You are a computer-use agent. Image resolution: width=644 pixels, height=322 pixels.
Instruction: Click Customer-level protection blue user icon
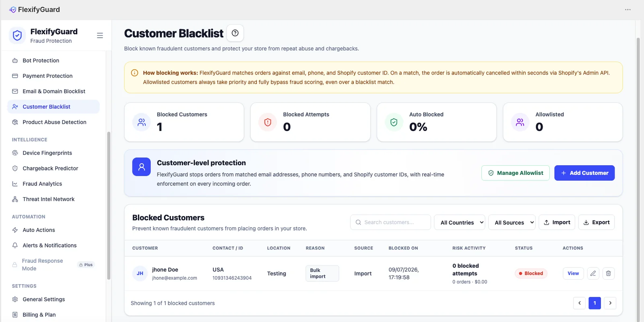point(142,167)
